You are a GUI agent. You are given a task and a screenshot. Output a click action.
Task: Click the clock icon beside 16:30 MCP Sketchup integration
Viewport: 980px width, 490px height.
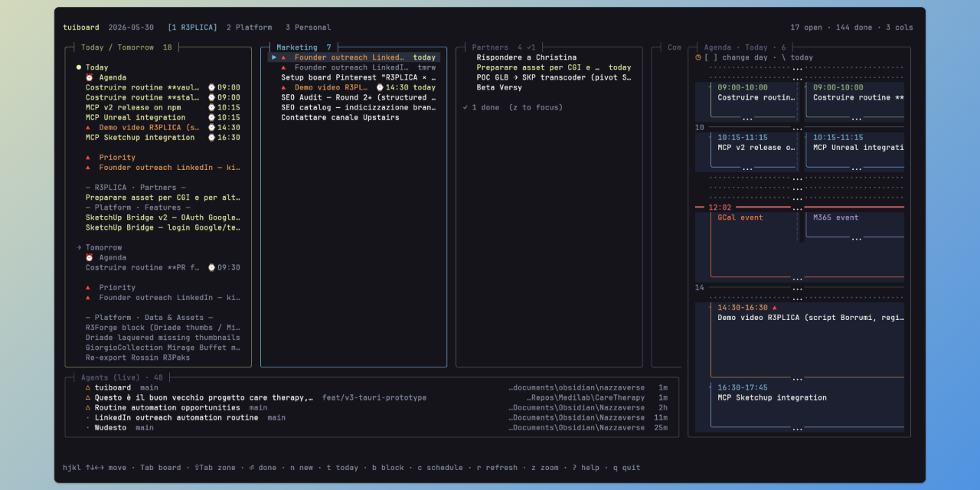click(212, 137)
